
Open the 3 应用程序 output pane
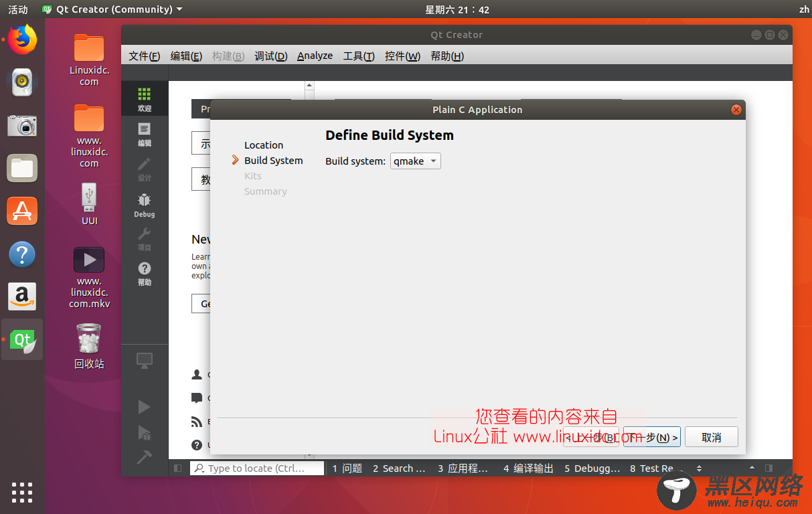point(463,468)
